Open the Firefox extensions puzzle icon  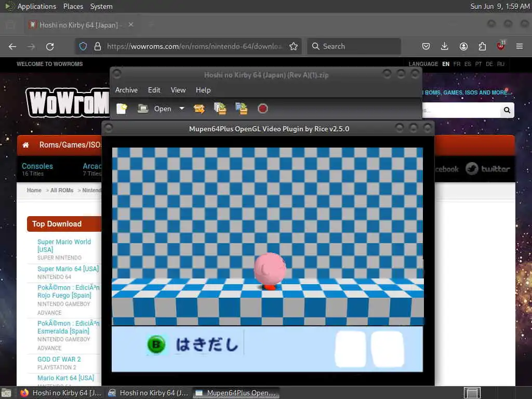(x=482, y=46)
